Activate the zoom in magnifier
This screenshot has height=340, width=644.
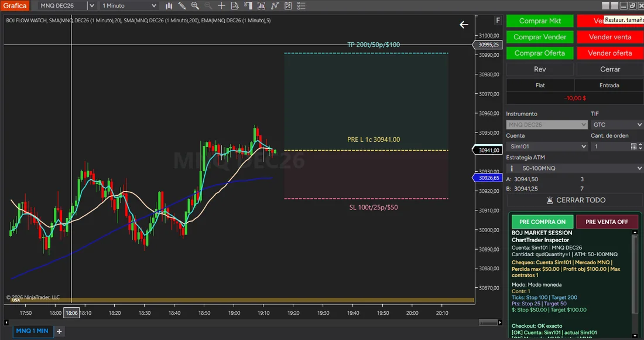point(195,6)
